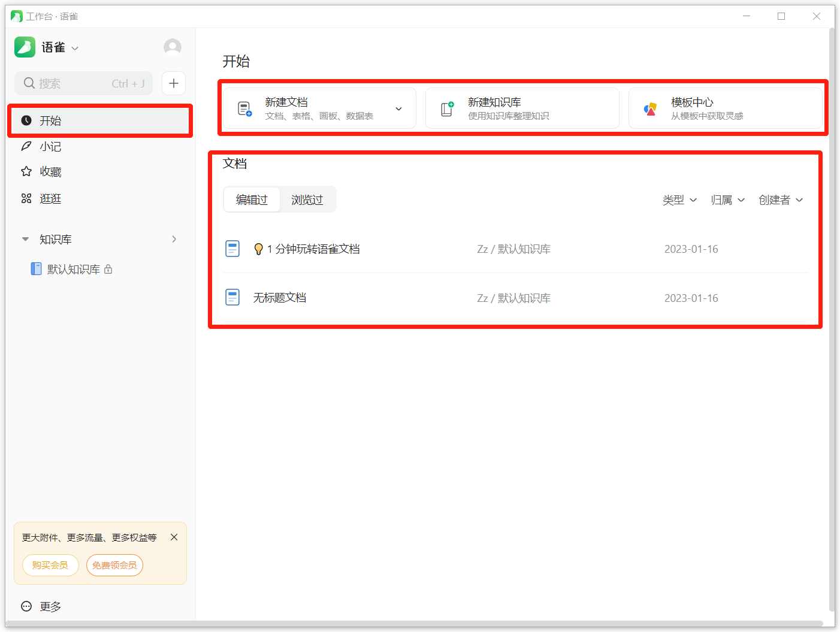The image size is (840, 632).
Task: Click the 使用知识库整理知识 subtitle
Action: (x=509, y=116)
